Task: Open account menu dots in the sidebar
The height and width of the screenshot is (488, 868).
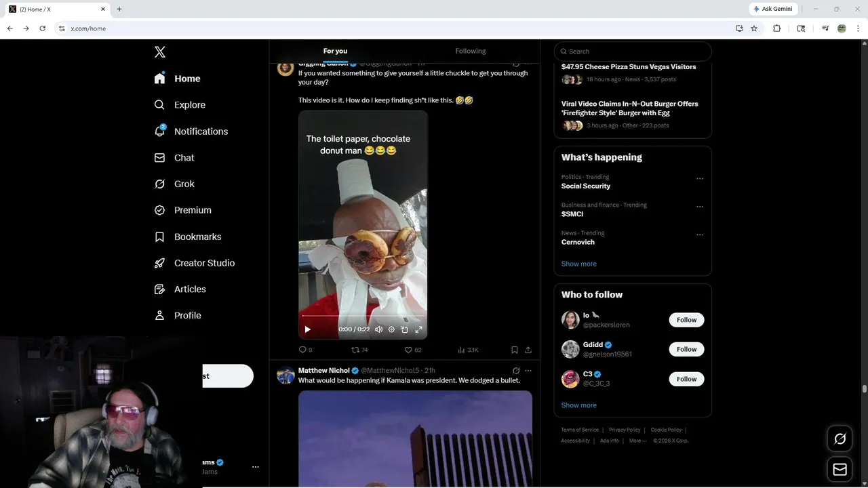Action: [256, 467]
